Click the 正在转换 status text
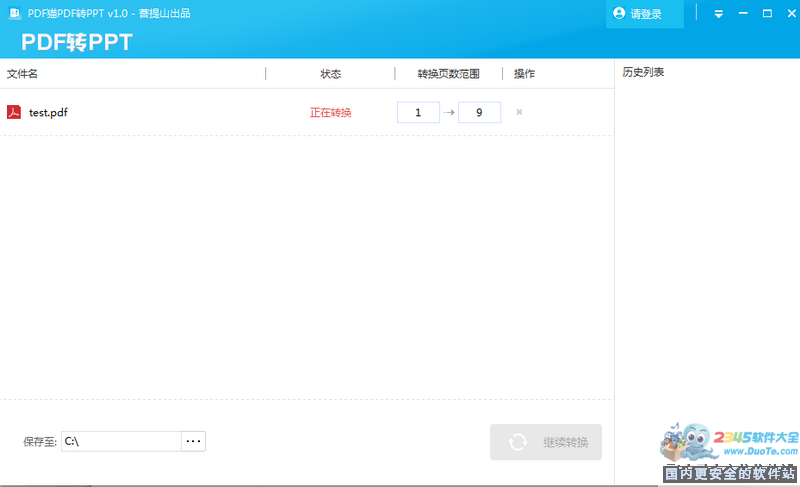The height and width of the screenshot is (487, 800). pos(331,112)
